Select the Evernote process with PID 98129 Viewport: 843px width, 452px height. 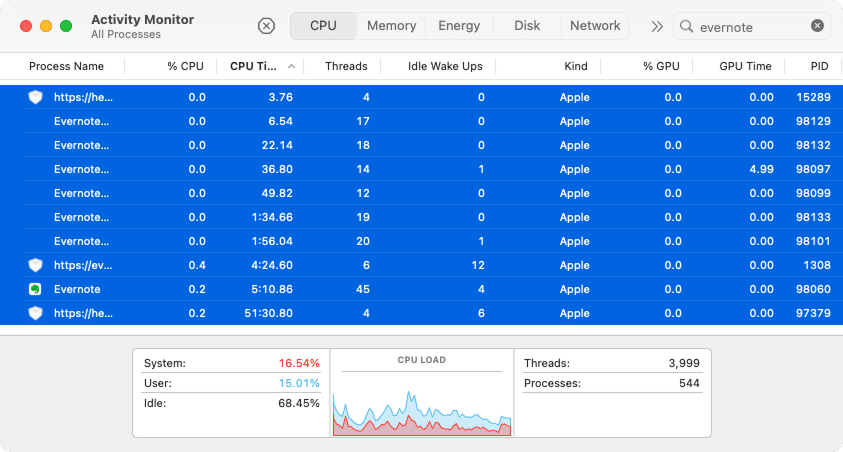422,121
